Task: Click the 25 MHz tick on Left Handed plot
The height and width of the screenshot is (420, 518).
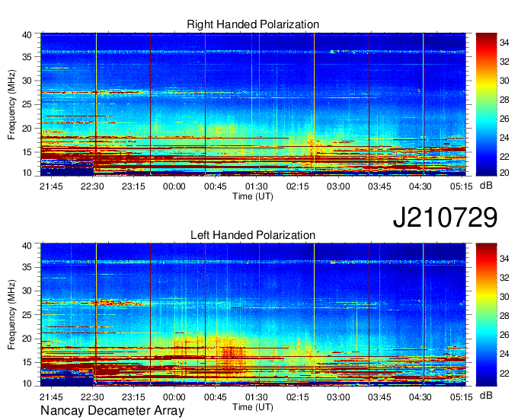Action: (x=27, y=315)
